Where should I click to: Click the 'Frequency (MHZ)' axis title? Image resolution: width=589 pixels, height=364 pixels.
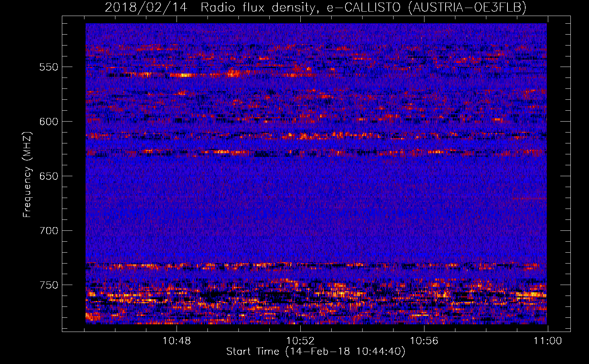pos(27,175)
